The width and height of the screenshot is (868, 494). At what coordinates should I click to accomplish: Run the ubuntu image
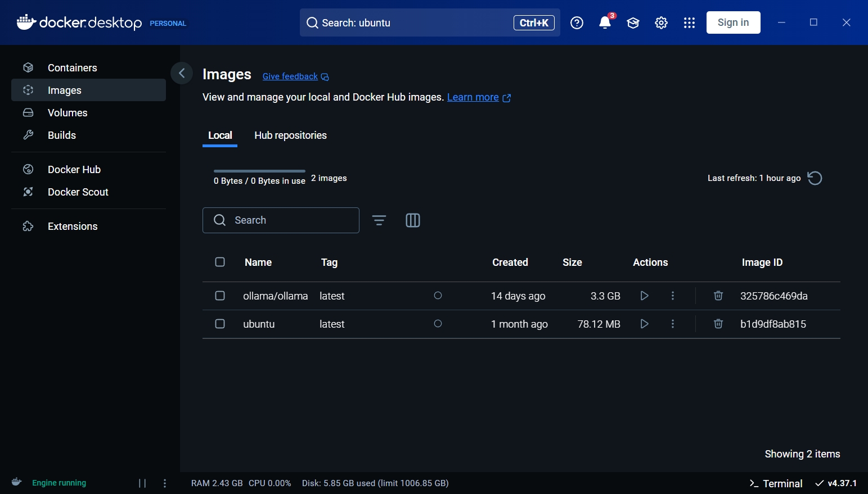pyautogui.click(x=645, y=324)
